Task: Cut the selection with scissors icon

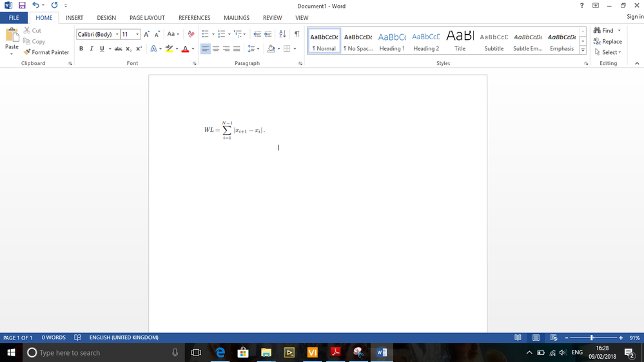Action: point(32,30)
